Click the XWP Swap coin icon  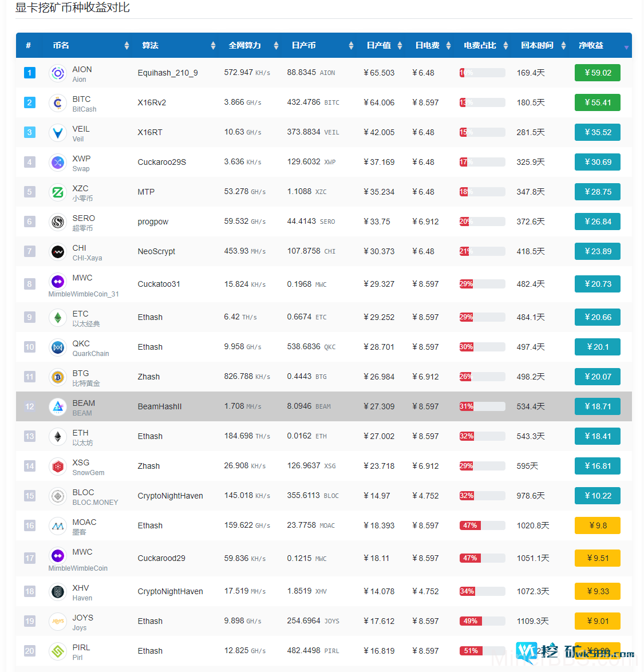coord(58,163)
